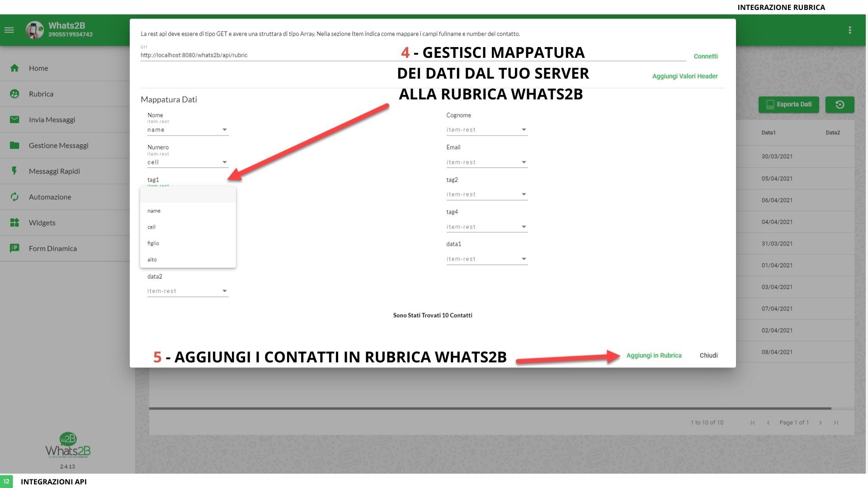
Task: Open Rubrica in the sidebar
Action: pyautogui.click(x=65, y=94)
